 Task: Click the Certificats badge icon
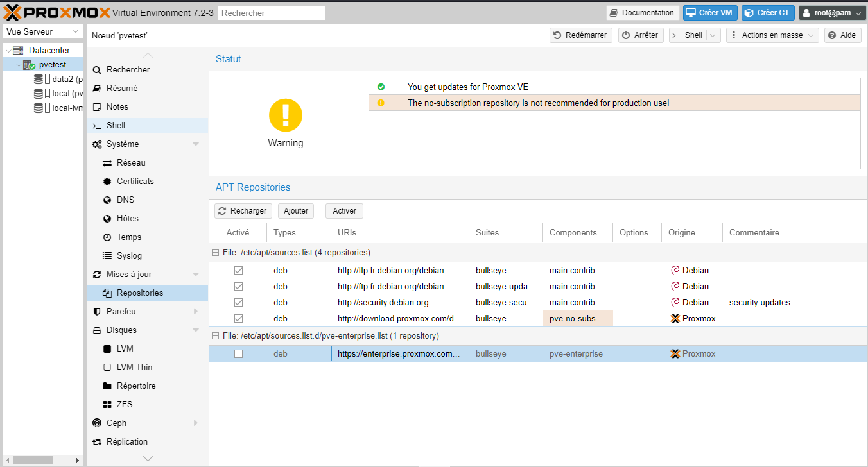107,182
